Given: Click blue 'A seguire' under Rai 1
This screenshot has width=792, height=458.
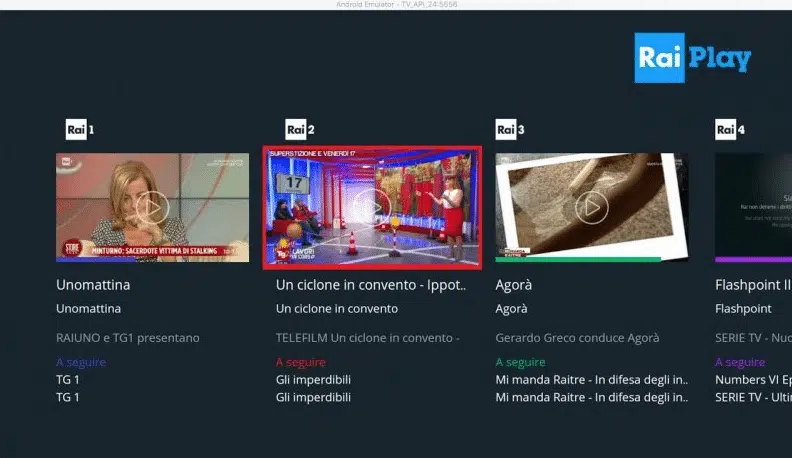Looking at the screenshot, I should (81, 362).
